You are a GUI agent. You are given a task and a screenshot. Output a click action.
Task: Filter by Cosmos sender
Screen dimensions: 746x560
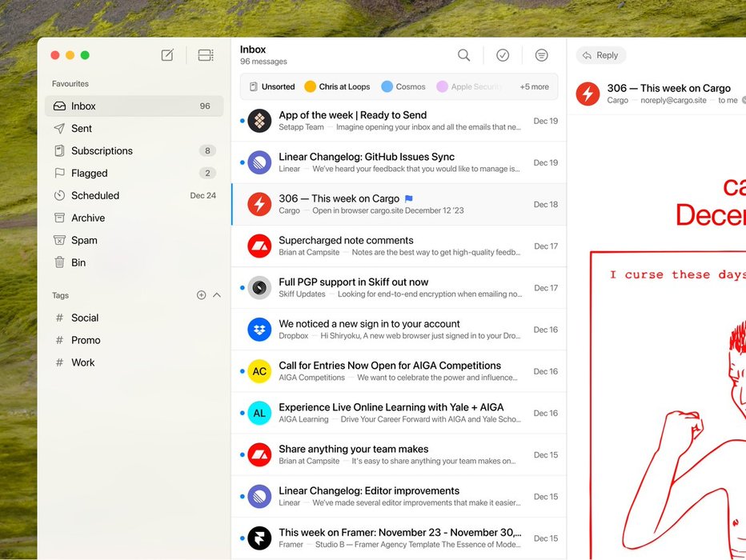(x=403, y=86)
